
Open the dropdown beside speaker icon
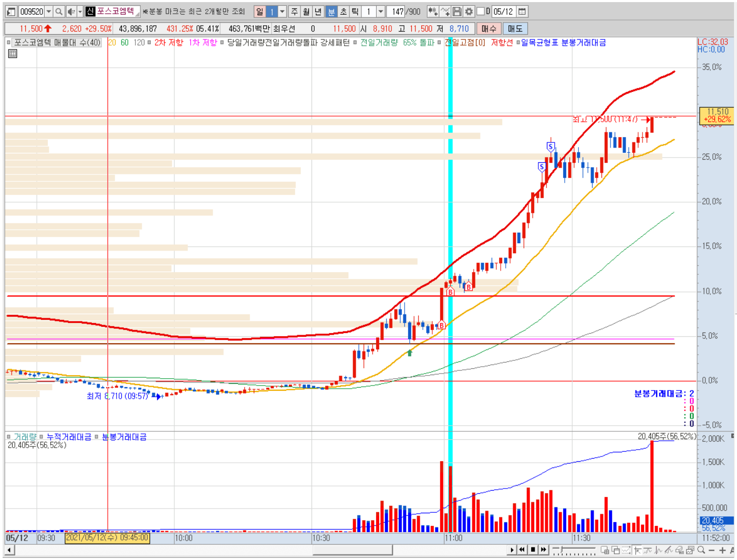pyautogui.click(x=80, y=12)
